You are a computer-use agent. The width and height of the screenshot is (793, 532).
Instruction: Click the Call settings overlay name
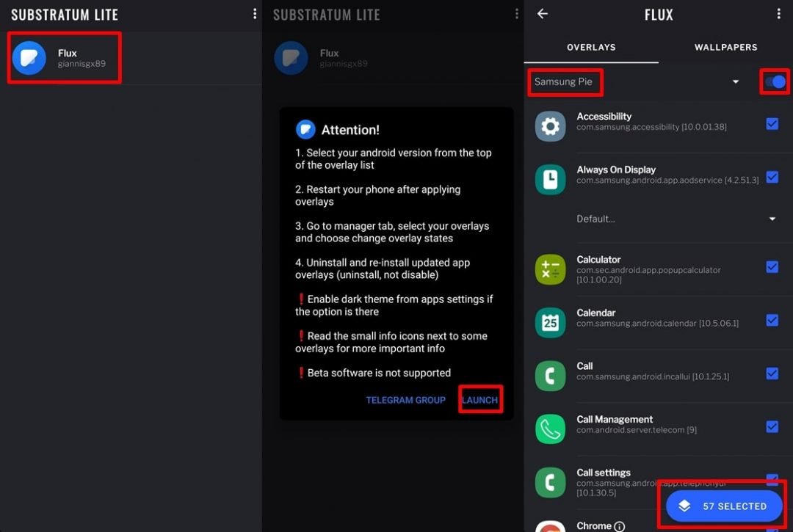coord(604,473)
